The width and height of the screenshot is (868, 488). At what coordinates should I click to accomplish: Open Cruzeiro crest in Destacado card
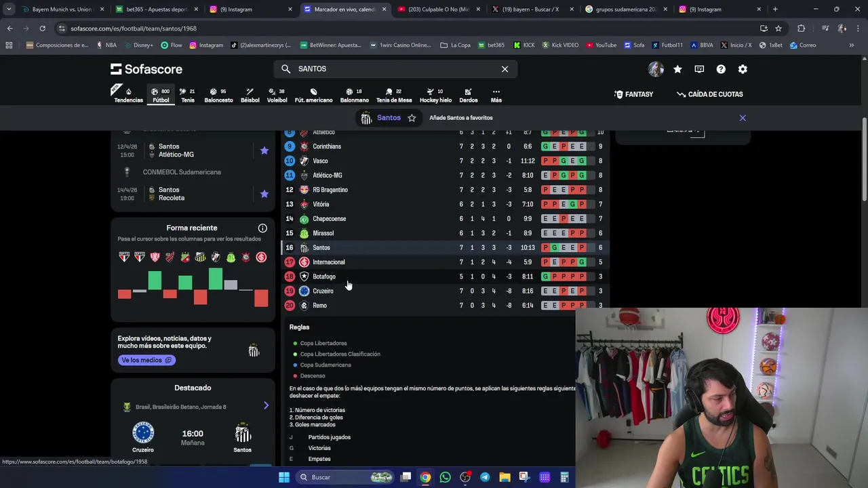click(143, 432)
